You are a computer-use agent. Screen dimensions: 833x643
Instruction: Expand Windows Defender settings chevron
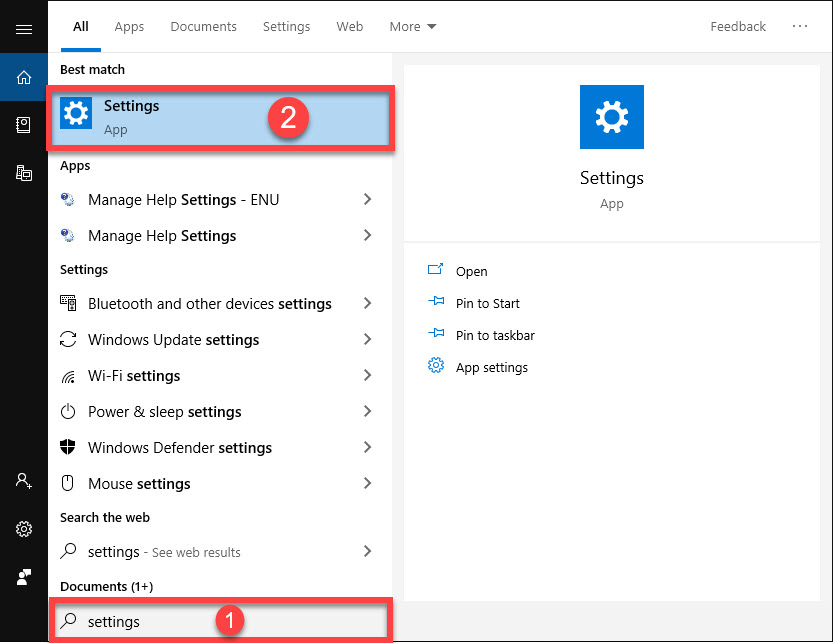click(x=367, y=447)
